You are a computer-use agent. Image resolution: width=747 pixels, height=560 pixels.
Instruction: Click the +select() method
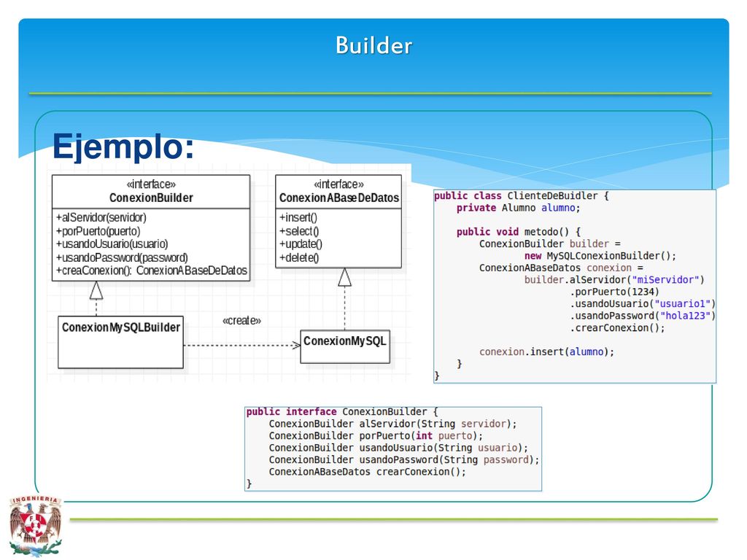pos(299,231)
